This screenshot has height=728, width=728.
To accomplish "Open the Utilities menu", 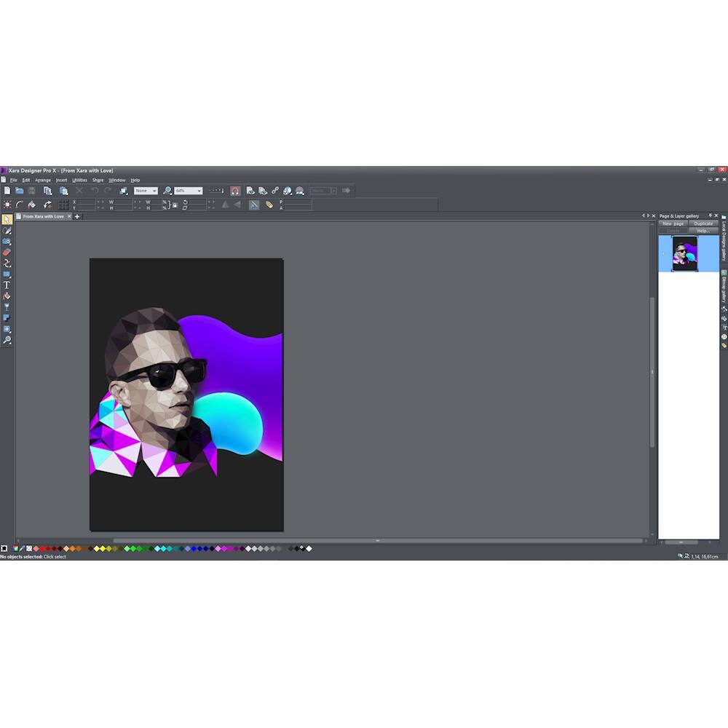I will [79, 180].
